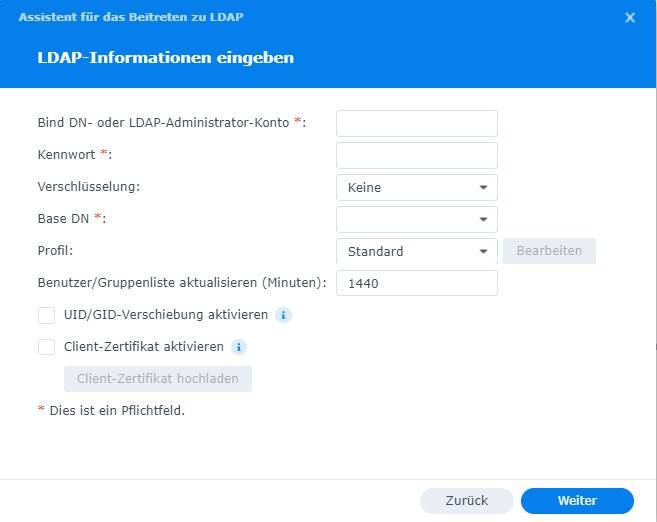Image resolution: width=657 pixels, height=522 pixels.
Task: Click the 'Assistent für das Beitreten zu LDAP' title
Action: click(x=131, y=17)
